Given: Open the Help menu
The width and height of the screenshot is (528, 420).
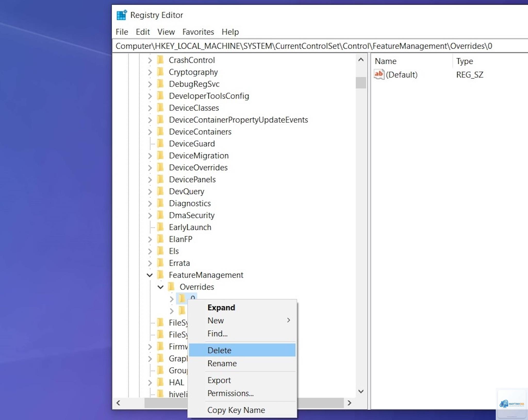Looking at the screenshot, I should 230,32.
